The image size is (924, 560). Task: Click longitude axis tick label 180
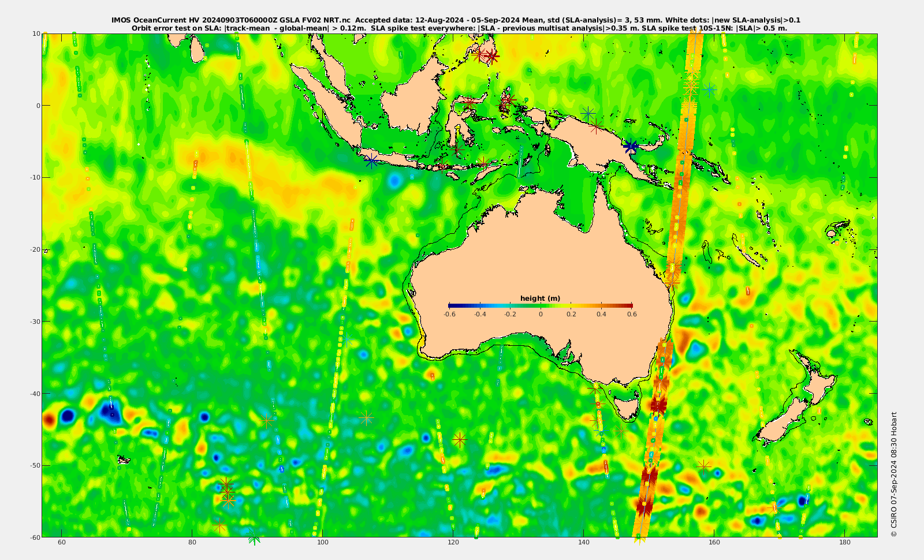coord(845,542)
